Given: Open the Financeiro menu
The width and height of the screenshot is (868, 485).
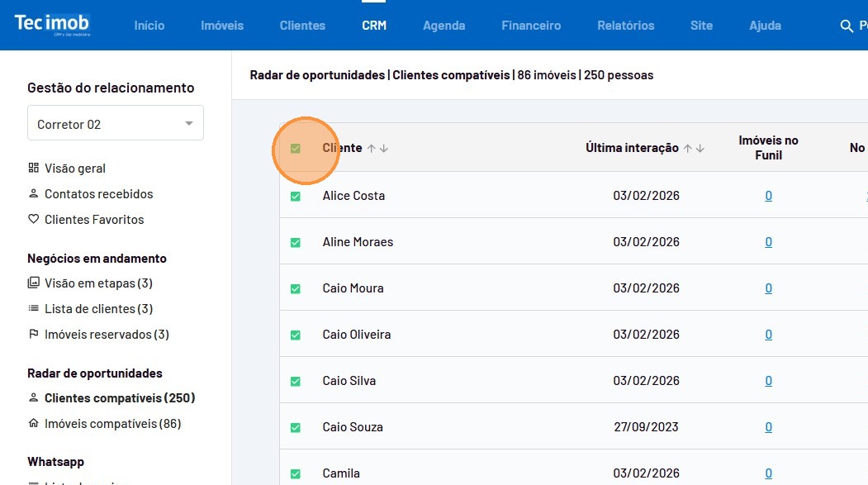Looking at the screenshot, I should tap(531, 26).
